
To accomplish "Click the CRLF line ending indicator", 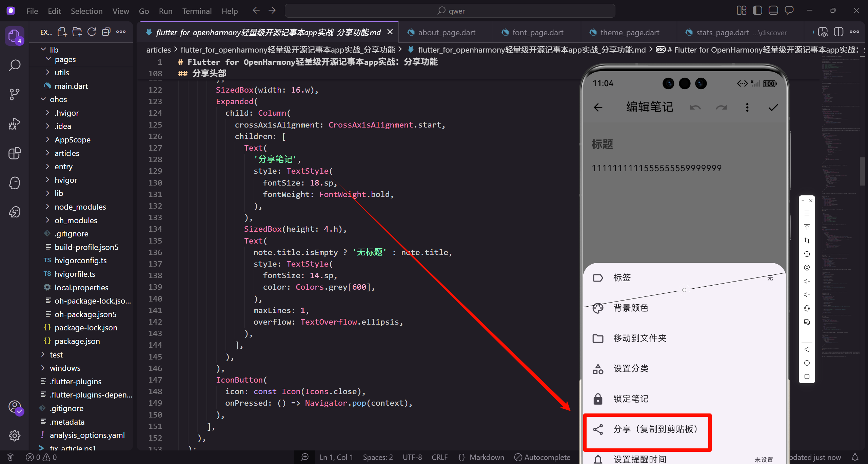I will [439, 457].
